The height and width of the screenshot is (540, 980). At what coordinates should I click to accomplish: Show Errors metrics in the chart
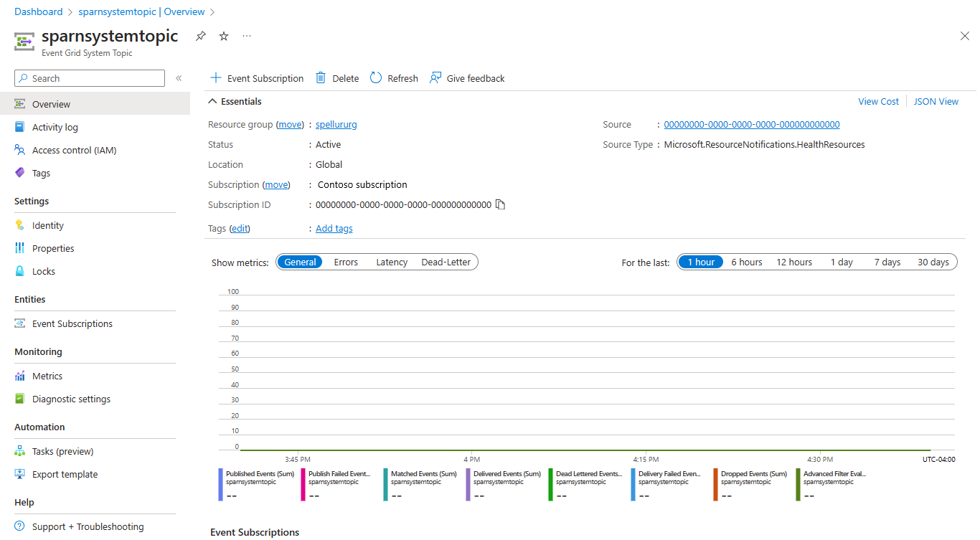[x=346, y=262]
